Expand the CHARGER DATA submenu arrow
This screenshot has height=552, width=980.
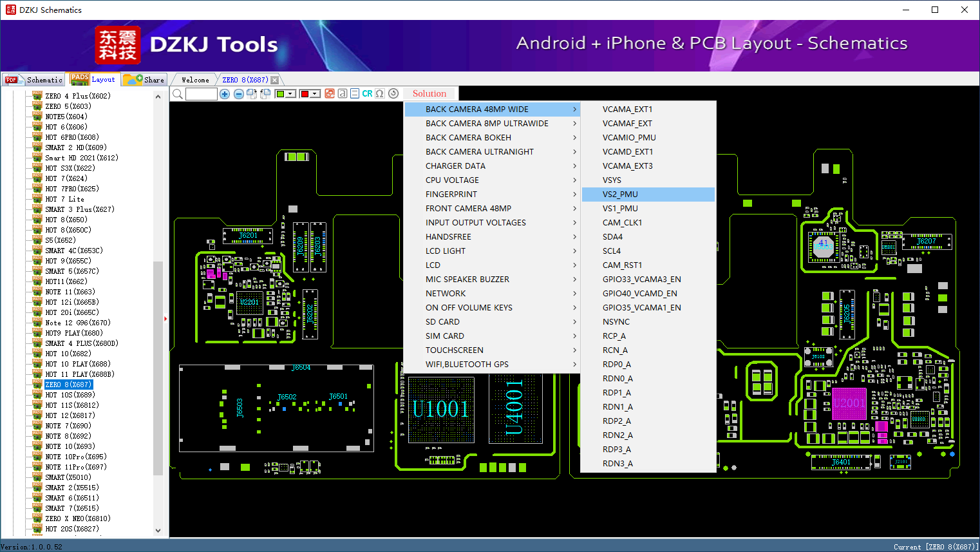coord(574,166)
